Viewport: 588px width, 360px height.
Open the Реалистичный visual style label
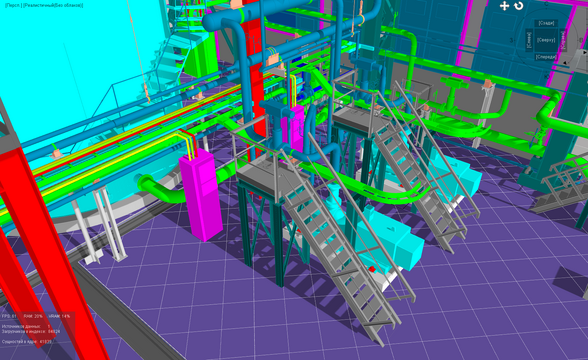pyautogui.click(x=39, y=6)
